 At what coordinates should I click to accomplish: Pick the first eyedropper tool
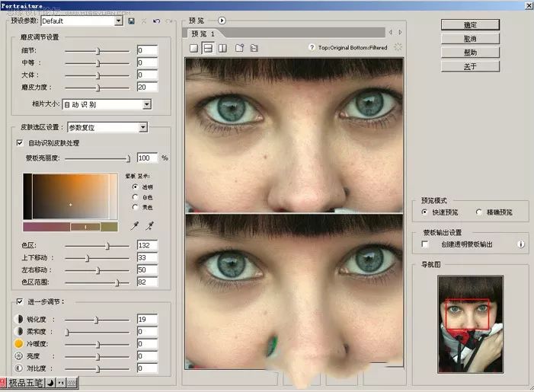point(135,225)
